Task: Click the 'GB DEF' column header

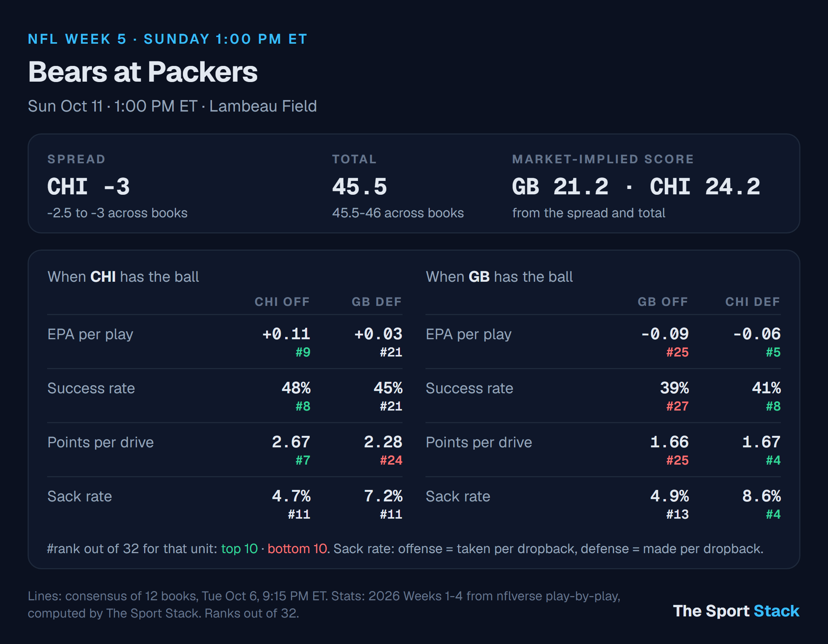Action: coord(377,302)
